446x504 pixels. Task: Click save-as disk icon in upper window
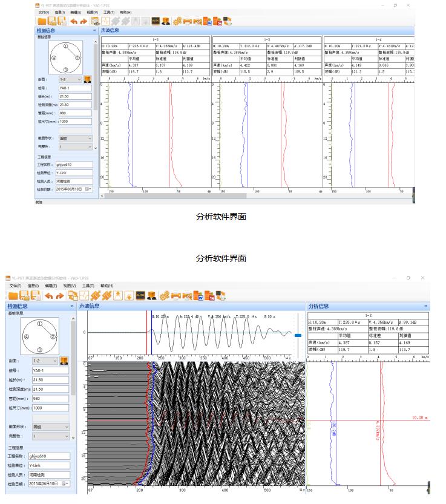coord(62,21)
